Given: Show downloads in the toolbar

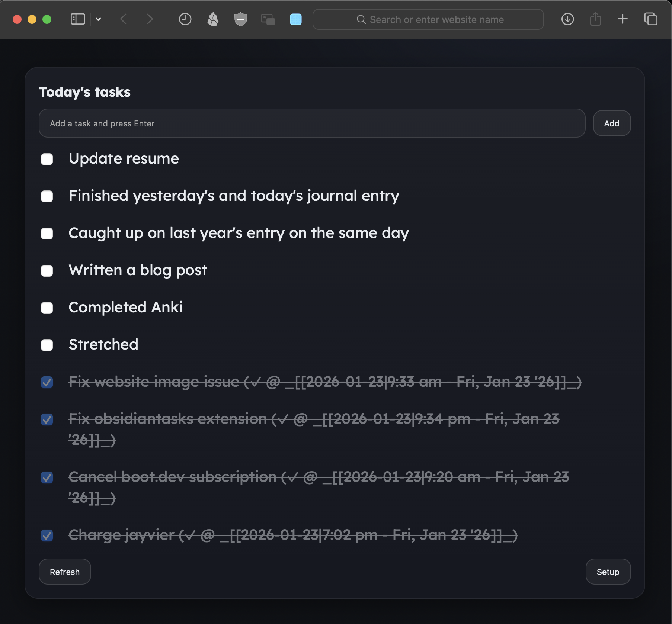Looking at the screenshot, I should 567,19.
